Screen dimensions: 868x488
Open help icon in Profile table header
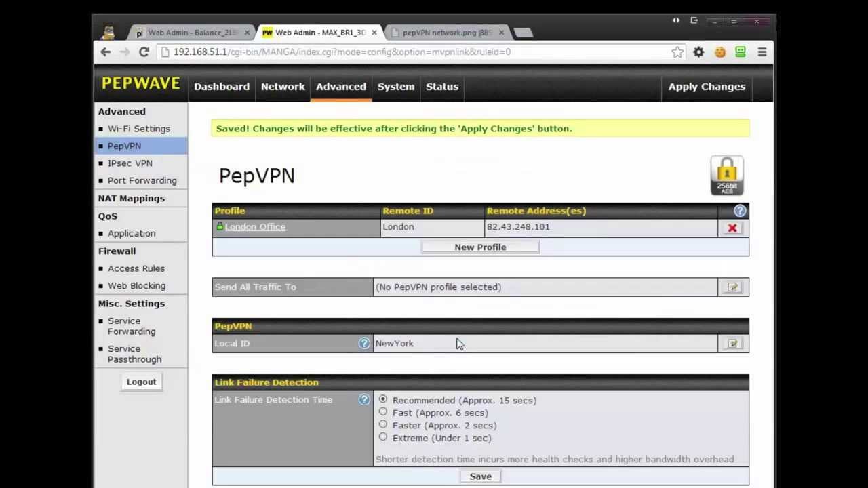(x=740, y=211)
